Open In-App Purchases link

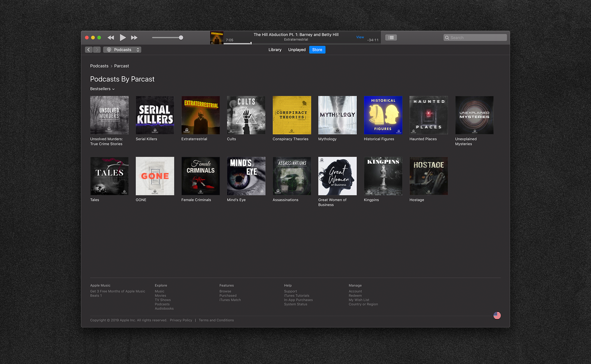tap(298, 300)
